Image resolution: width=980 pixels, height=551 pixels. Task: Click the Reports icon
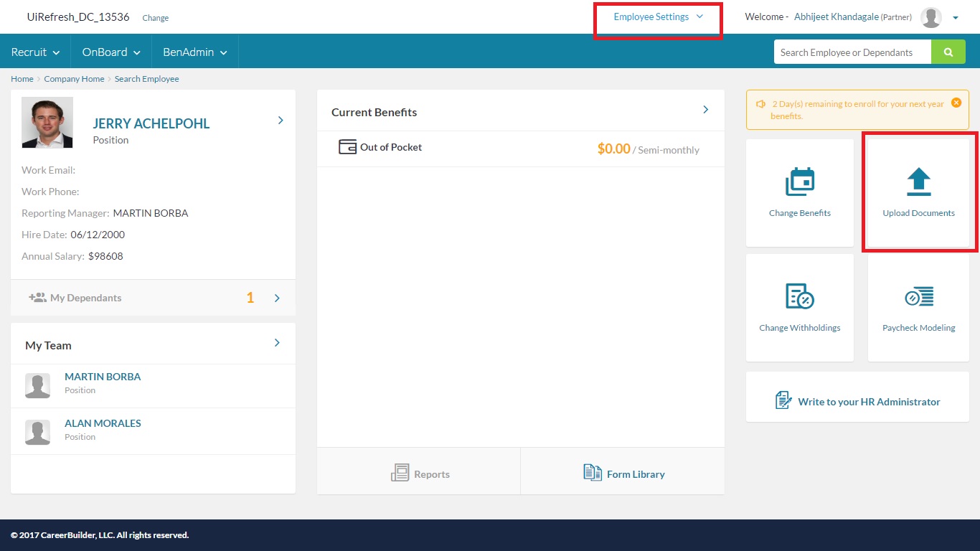400,473
